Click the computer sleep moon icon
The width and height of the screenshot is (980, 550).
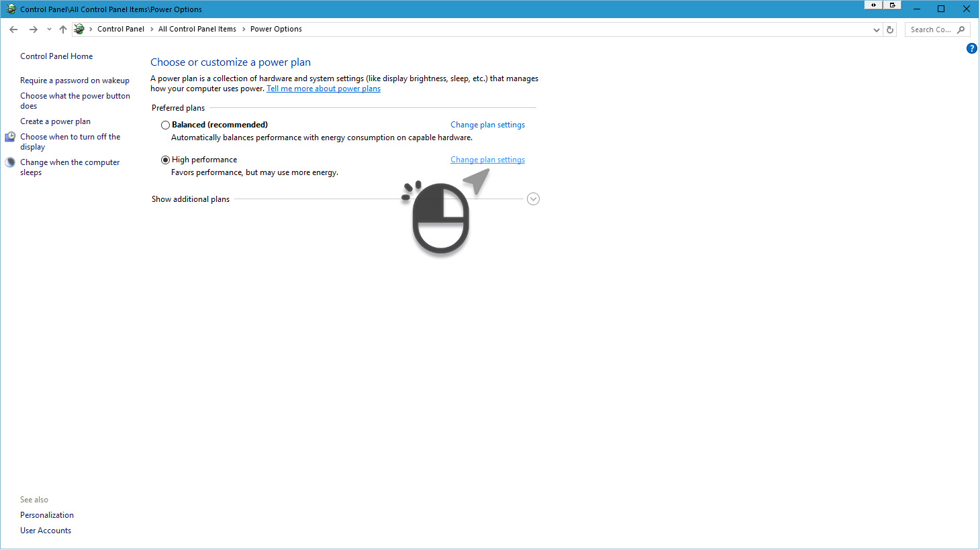point(10,162)
